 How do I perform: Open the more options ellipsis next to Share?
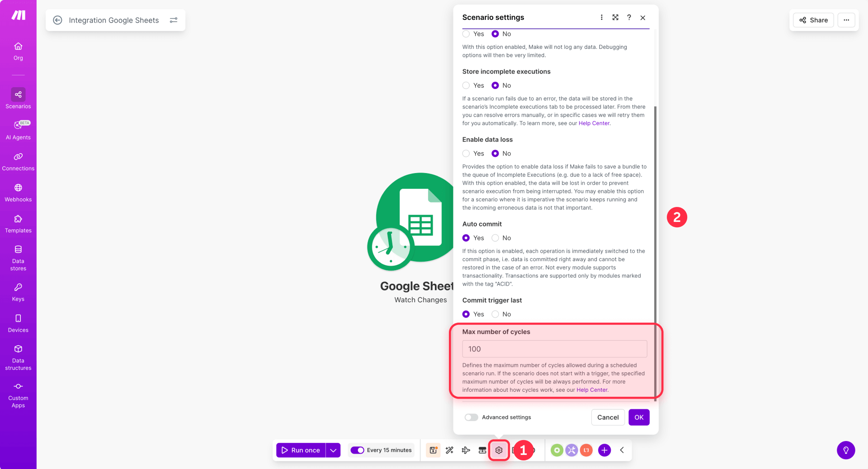point(846,20)
